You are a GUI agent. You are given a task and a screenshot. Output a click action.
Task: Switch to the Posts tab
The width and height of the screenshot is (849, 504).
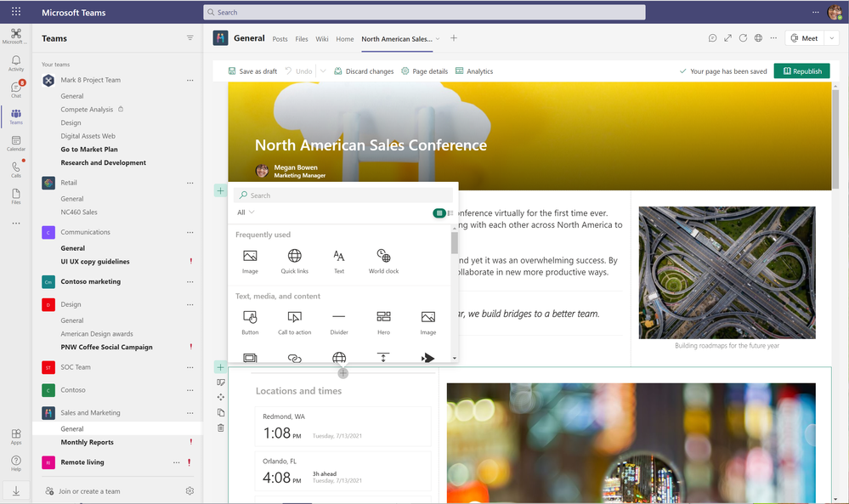(280, 39)
